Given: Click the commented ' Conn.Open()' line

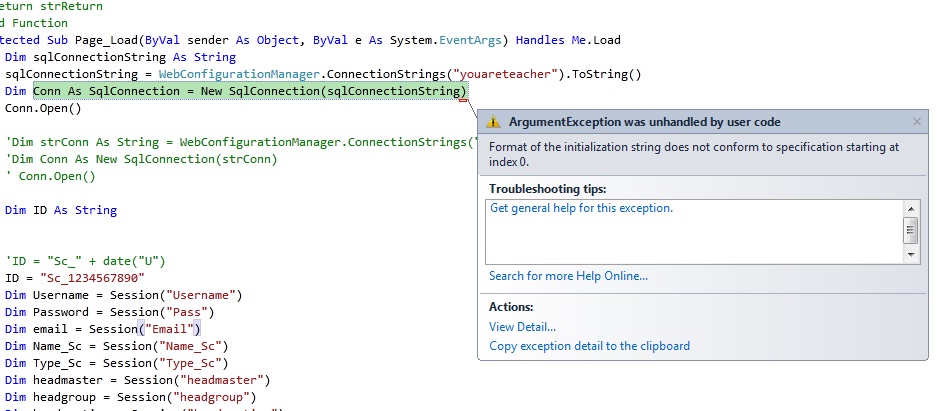Looking at the screenshot, I should pyautogui.click(x=50, y=176).
